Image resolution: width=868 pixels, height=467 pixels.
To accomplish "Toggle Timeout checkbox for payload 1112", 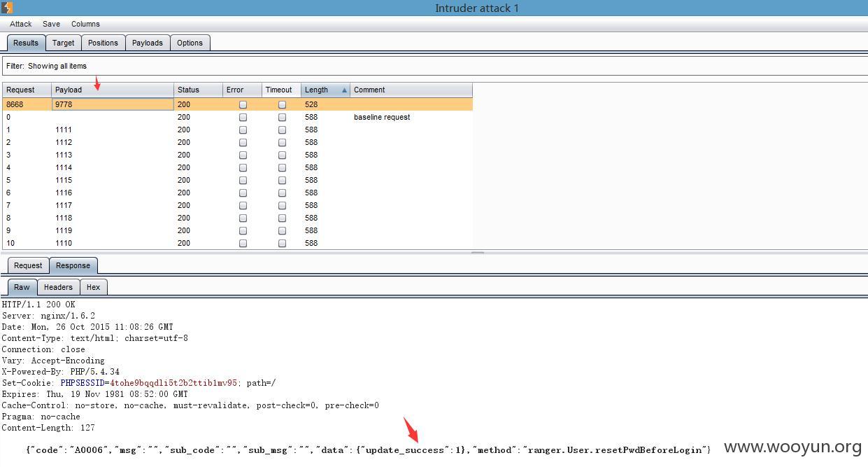I will pos(282,142).
